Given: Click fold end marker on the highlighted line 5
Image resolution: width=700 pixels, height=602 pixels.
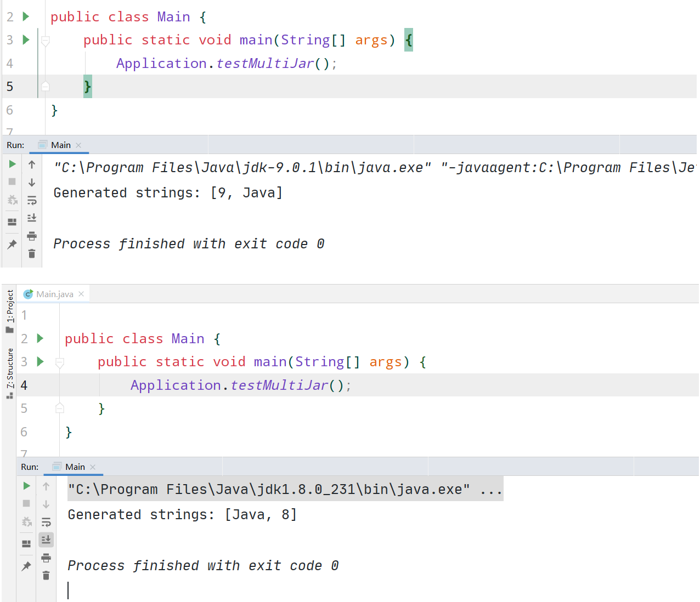Looking at the screenshot, I should pos(46,86).
